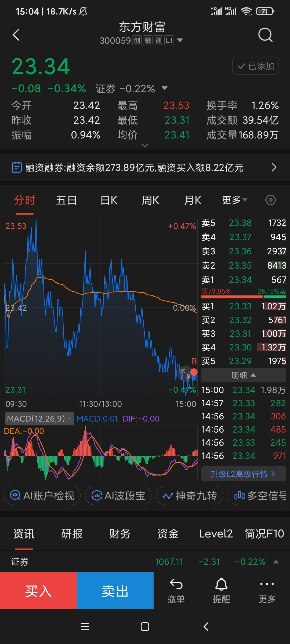This screenshot has height=644, width=290.
Task: Open the 财务 financials tab
Action: (120, 534)
